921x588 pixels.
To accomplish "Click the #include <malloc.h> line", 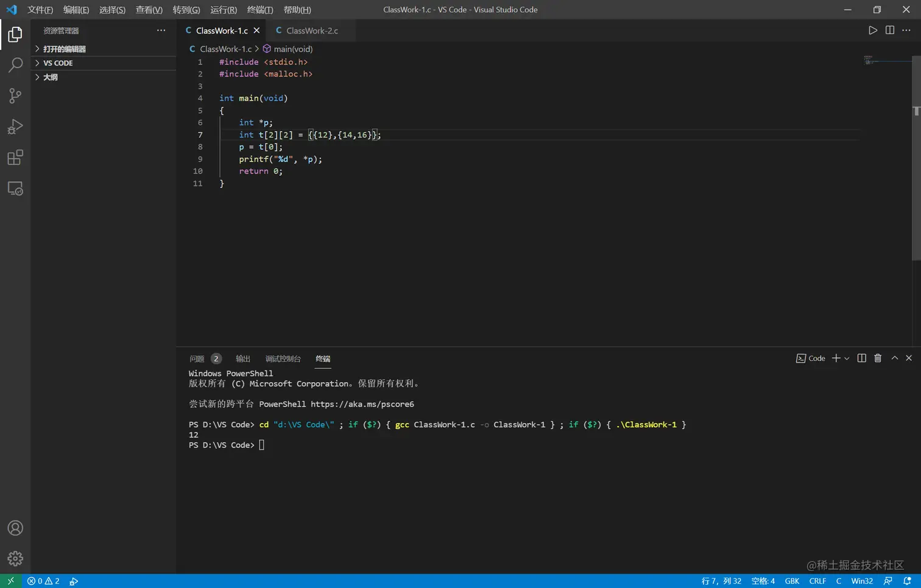I will coord(266,74).
